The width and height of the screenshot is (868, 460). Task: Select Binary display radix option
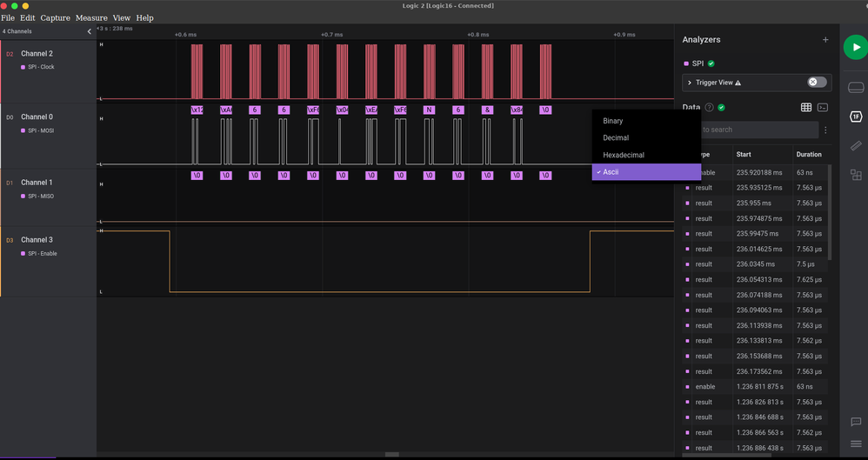tap(613, 121)
